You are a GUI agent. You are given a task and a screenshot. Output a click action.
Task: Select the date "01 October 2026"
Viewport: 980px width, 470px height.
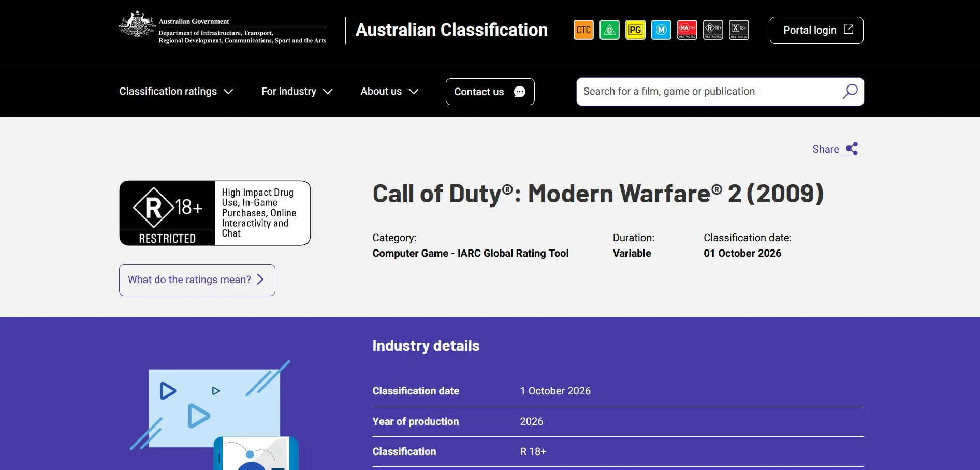pyautogui.click(x=742, y=253)
